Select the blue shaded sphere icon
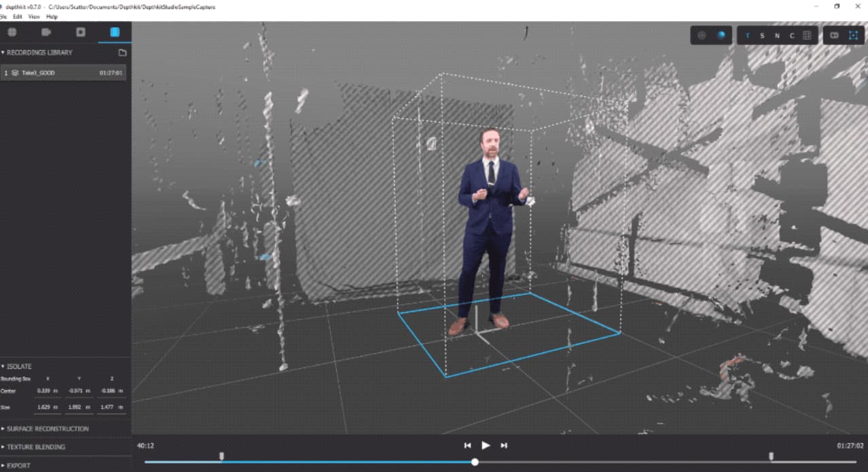The width and height of the screenshot is (868, 472). click(x=721, y=35)
